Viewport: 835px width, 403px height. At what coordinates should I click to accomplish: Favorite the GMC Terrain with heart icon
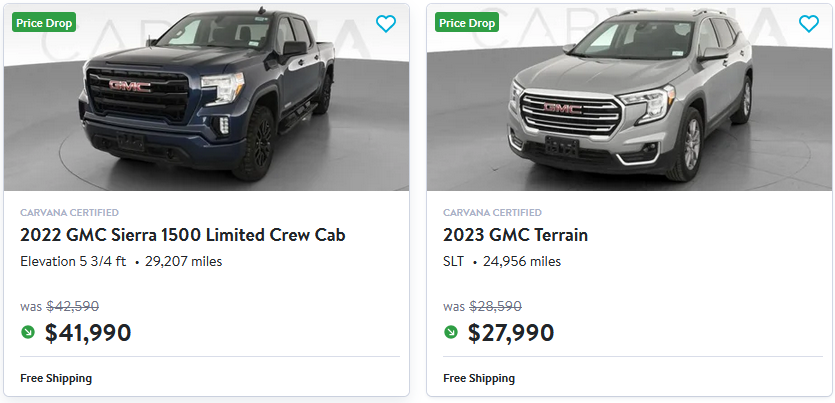[809, 24]
